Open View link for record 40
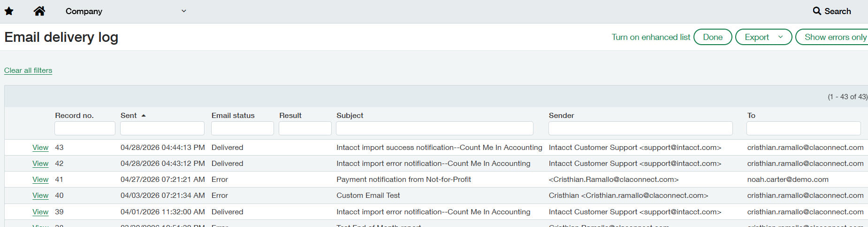The width and height of the screenshot is (868, 227). 40,196
